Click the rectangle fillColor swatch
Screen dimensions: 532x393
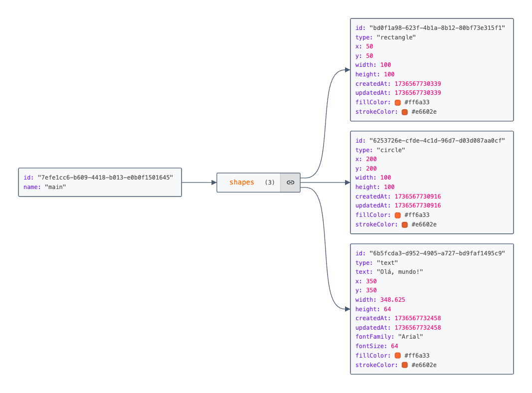coord(397,102)
